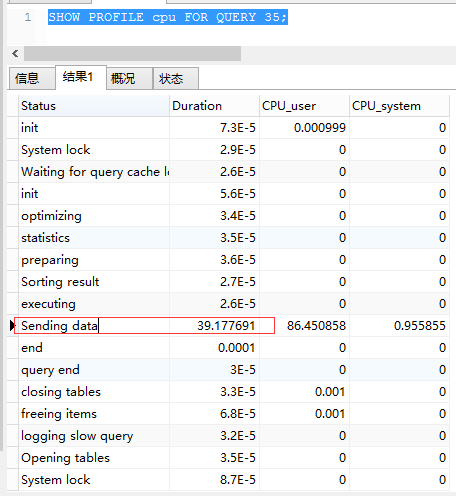Click the duration value 3.6E-5
Screen dimensions: 456x496
pyautogui.click(x=238, y=260)
